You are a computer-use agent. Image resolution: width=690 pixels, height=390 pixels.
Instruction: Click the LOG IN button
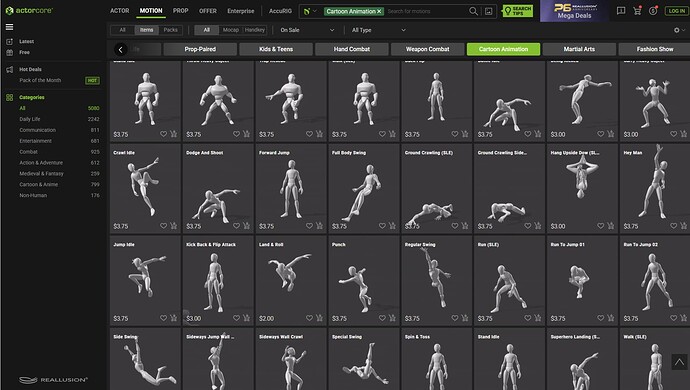pos(676,11)
